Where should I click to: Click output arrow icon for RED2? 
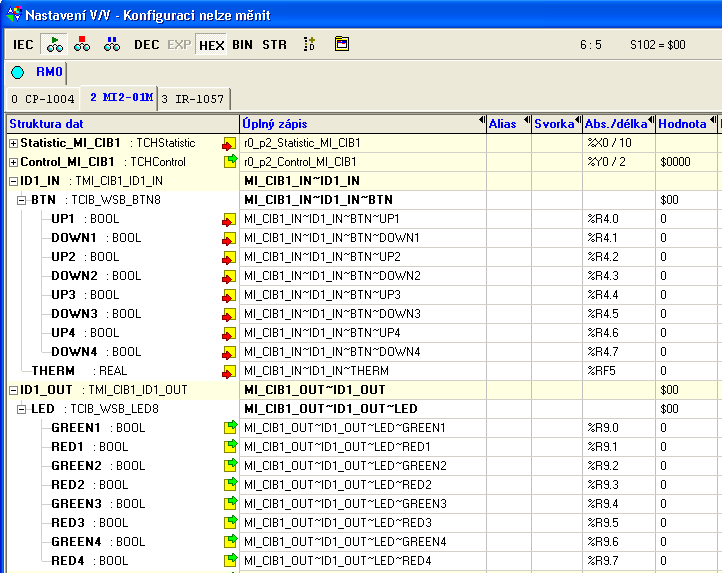[x=230, y=484]
